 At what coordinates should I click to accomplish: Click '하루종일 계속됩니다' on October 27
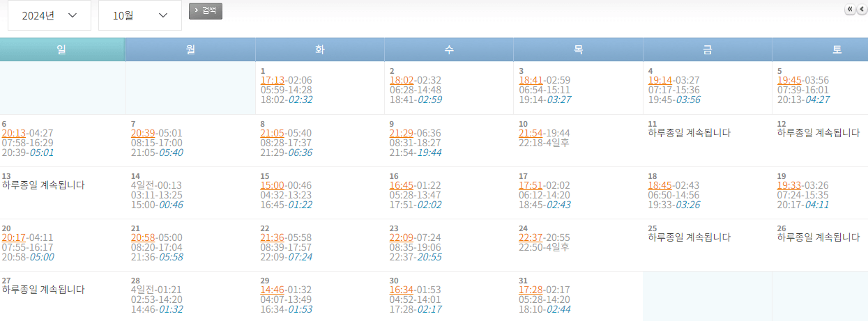(43, 290)
